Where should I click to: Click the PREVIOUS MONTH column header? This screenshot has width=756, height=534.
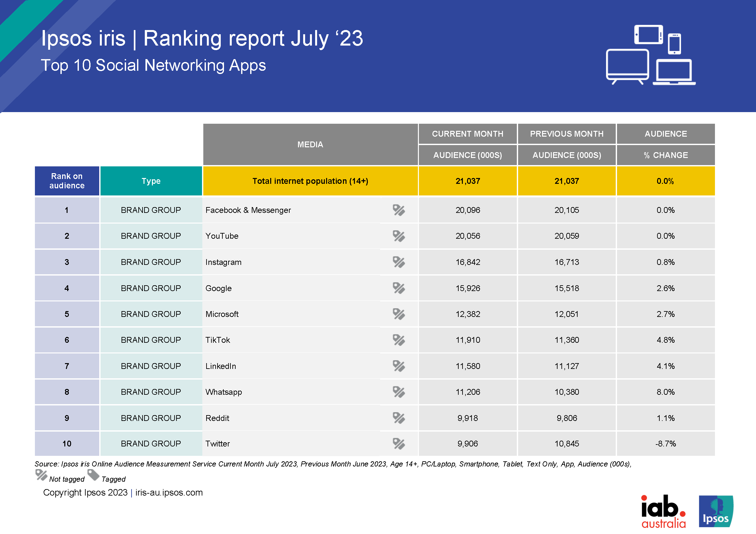tap(566, 134)
